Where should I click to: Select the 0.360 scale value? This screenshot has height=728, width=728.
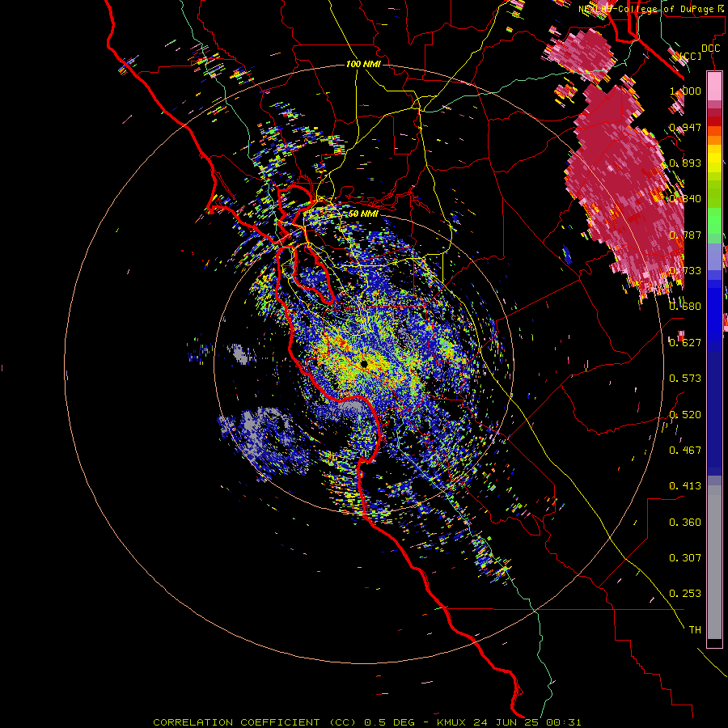coord(685,523)
